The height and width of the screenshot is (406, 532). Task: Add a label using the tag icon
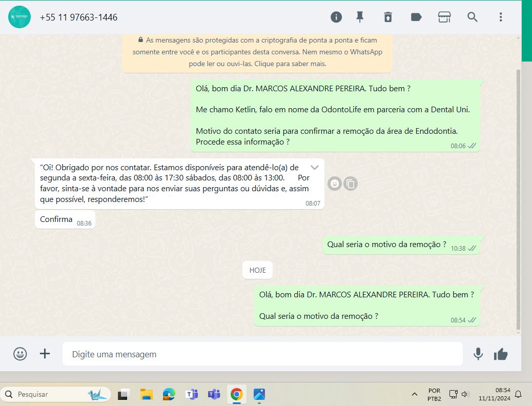[x=416, y=17]
